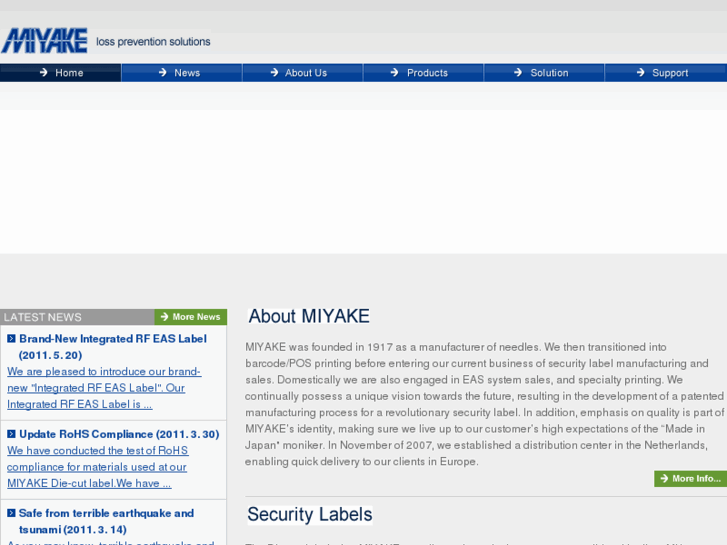Click the arrow icon beside Support
The image size is (727, 545).
(640, 73)
